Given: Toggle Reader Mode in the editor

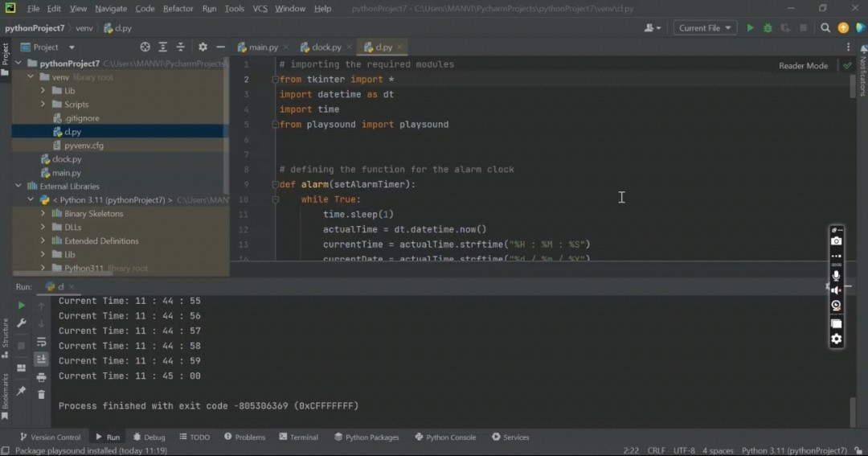Looking at the screenshot, I should pos(803,66).
